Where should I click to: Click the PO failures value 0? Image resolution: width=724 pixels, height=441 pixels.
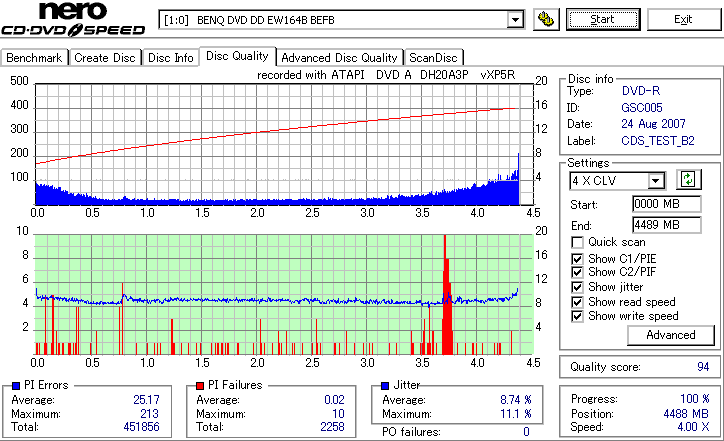point(526,432)
